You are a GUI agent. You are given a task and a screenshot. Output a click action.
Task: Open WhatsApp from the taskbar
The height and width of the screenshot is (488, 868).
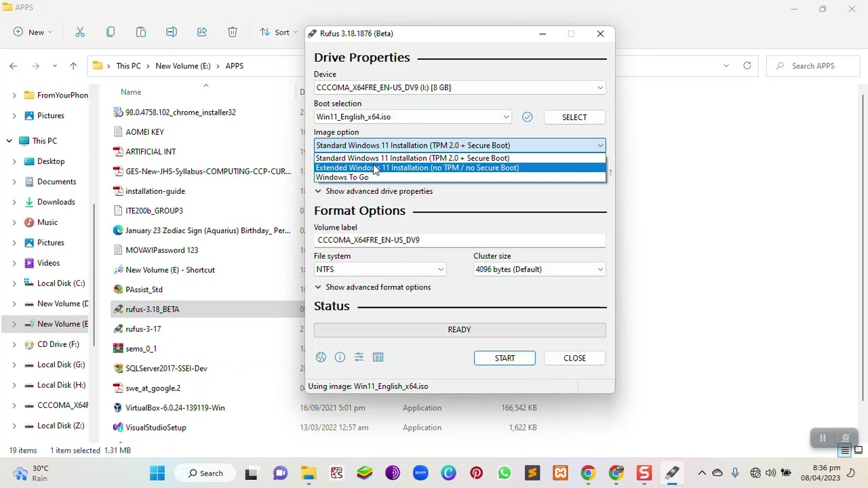504,473
